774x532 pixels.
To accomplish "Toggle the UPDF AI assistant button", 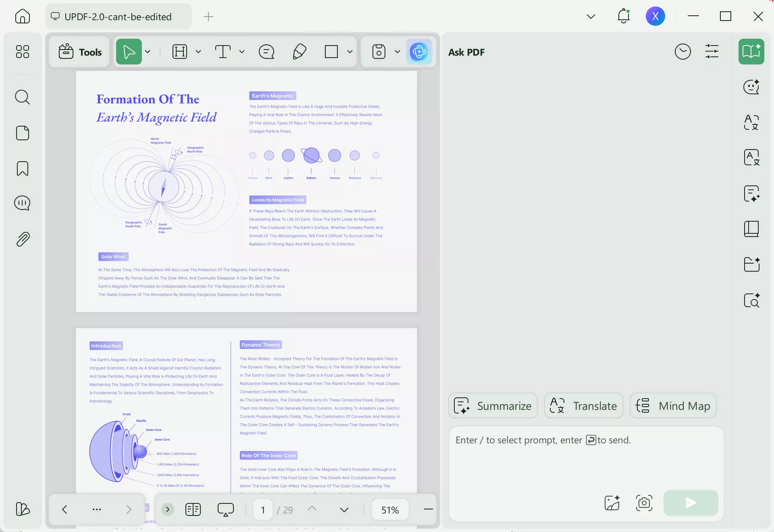I will tap(419, 52).
